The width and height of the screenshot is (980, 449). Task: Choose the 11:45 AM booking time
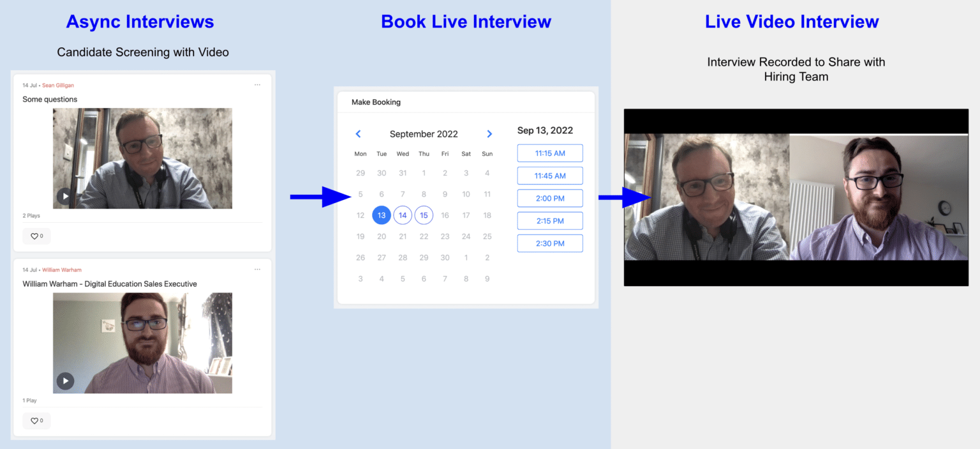point(549,175)
